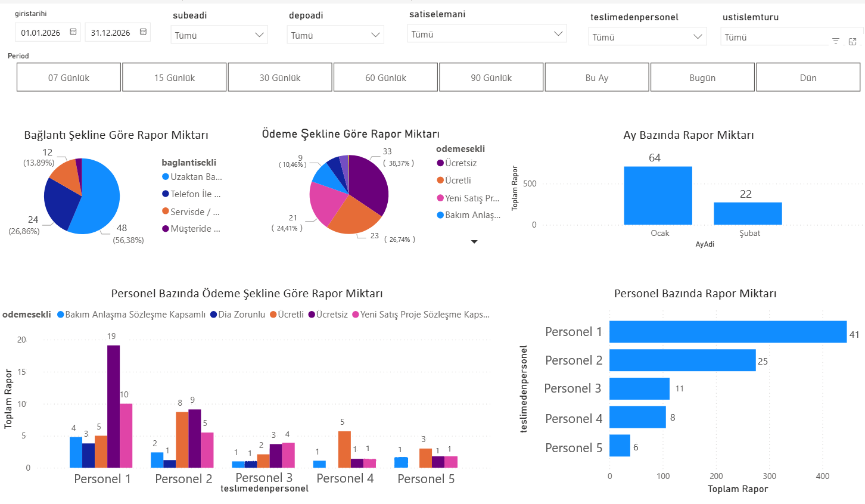Click the Personel 2 horizontal bar

point(682,360)
